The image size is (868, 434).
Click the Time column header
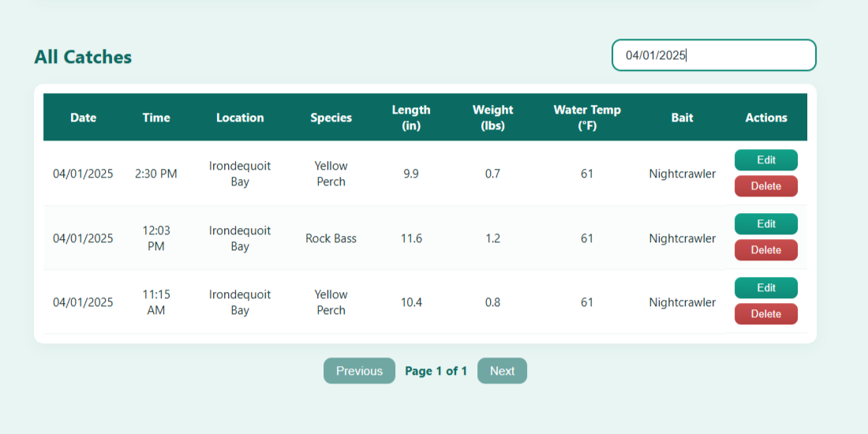point(156,118)
